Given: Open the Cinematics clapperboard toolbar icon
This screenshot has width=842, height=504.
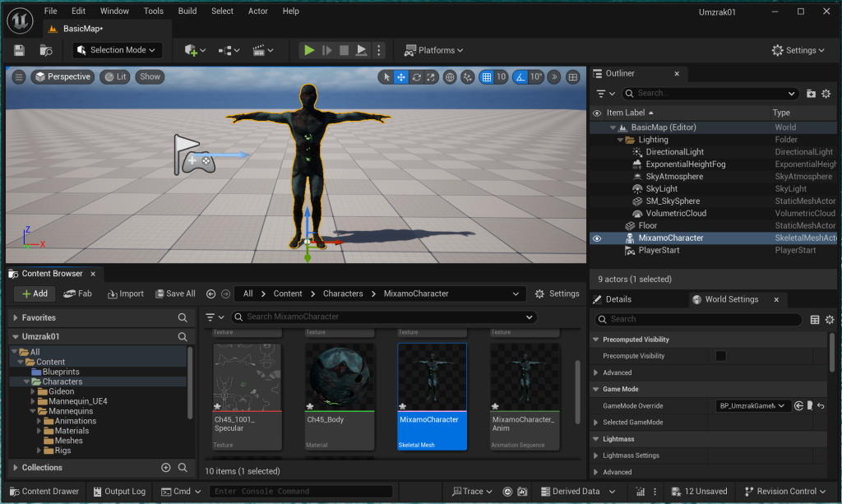Looking at the screenshot, I should (x=262, y=50).
